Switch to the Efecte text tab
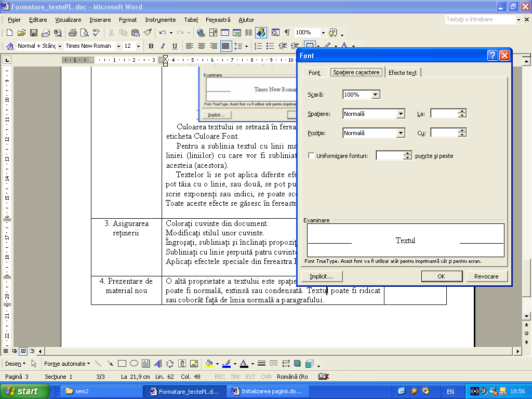Screen dimensions: 532x399 403,73
